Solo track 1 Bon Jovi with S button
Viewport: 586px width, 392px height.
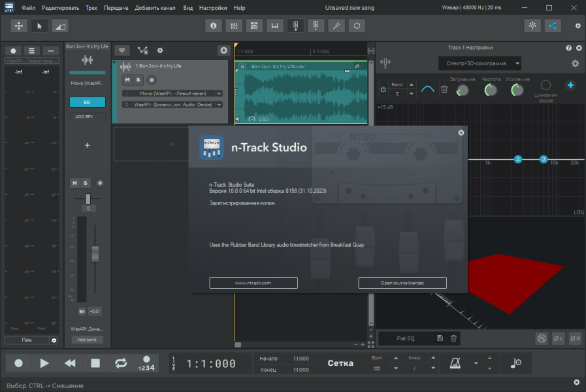click(138, 80)
